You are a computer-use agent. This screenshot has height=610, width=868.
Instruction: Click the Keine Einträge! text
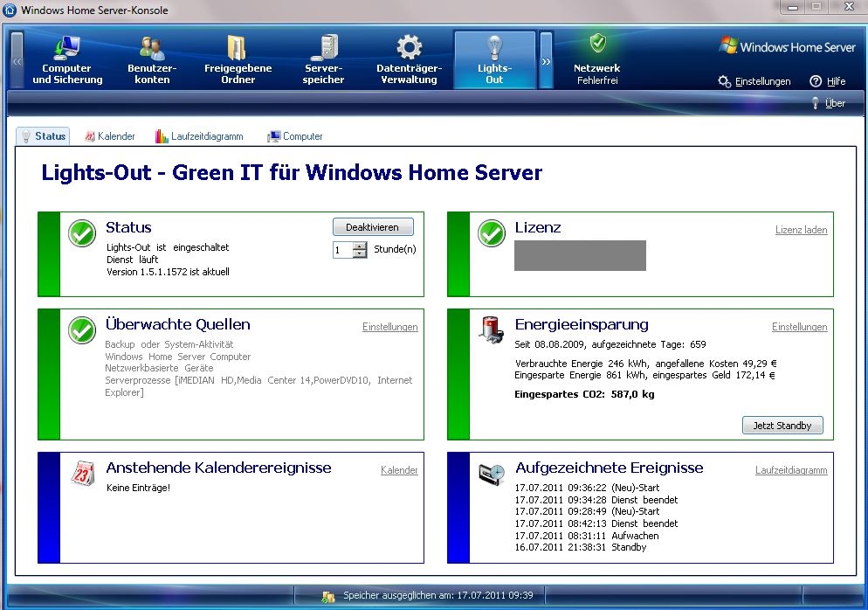click(138, 488)
